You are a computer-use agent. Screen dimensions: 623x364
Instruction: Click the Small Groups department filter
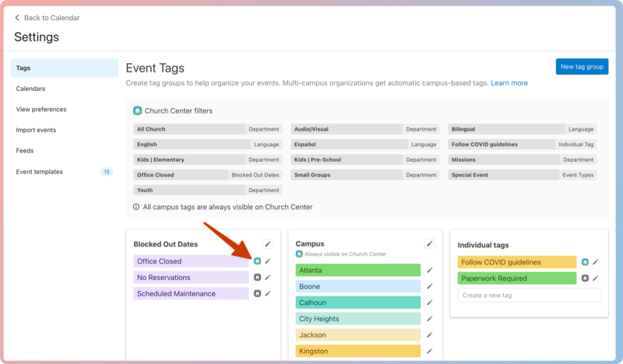[364, 175]
